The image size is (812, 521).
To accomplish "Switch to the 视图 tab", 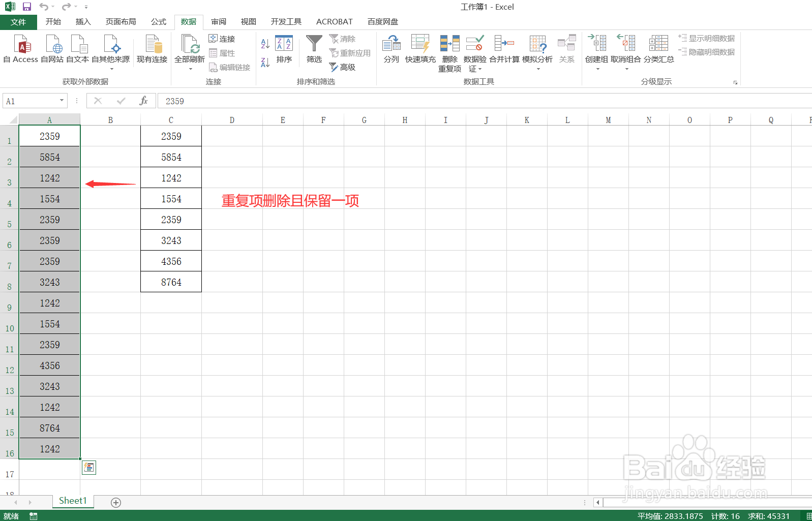I will (x=249, y=22).
